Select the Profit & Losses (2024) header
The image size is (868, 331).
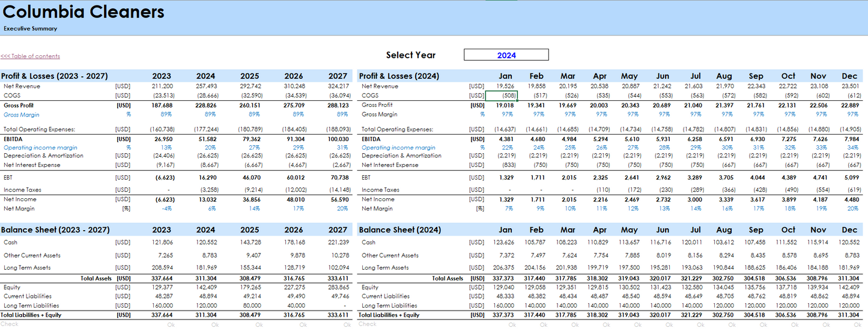click(x=399, y=76)
